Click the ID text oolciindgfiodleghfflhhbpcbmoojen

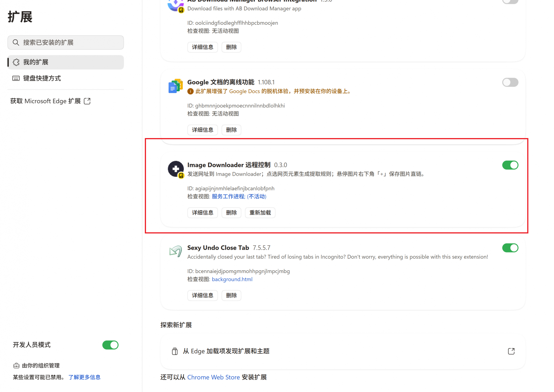point(237,23)
